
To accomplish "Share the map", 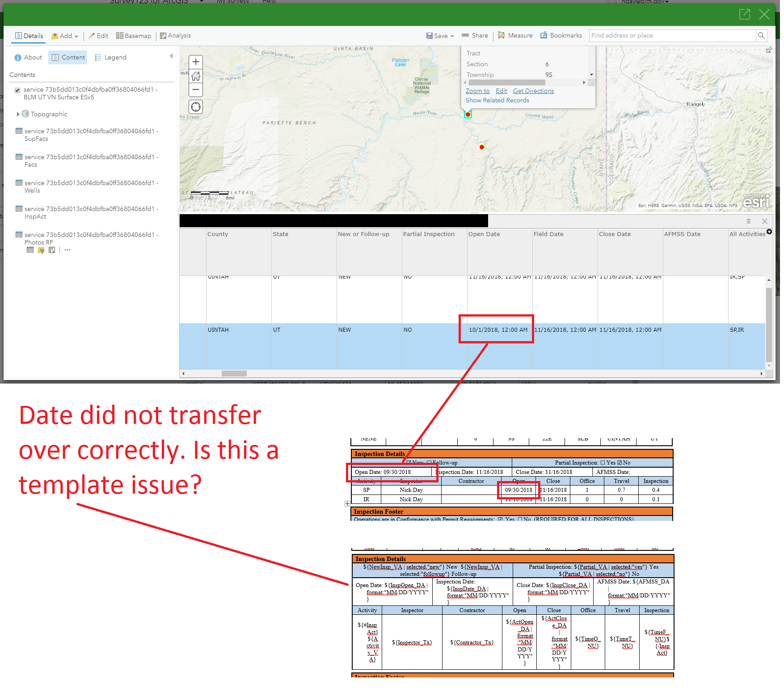I will pyautogui.click(x=475, y=35).
